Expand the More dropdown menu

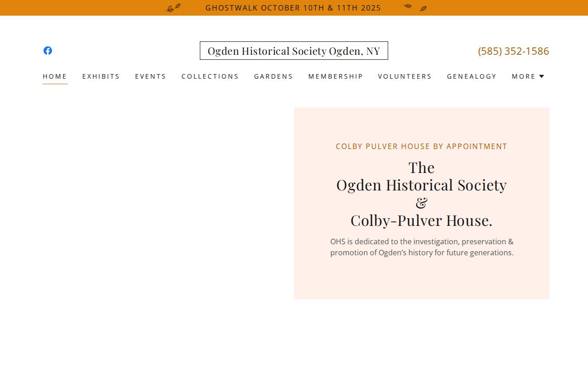(528, 76)
